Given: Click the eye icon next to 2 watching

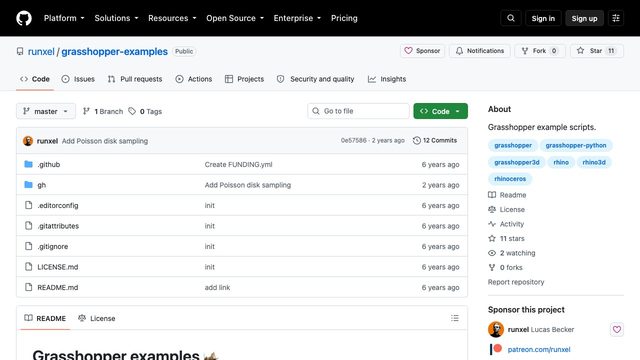Looking at the screenshot, I should [492, 253].
